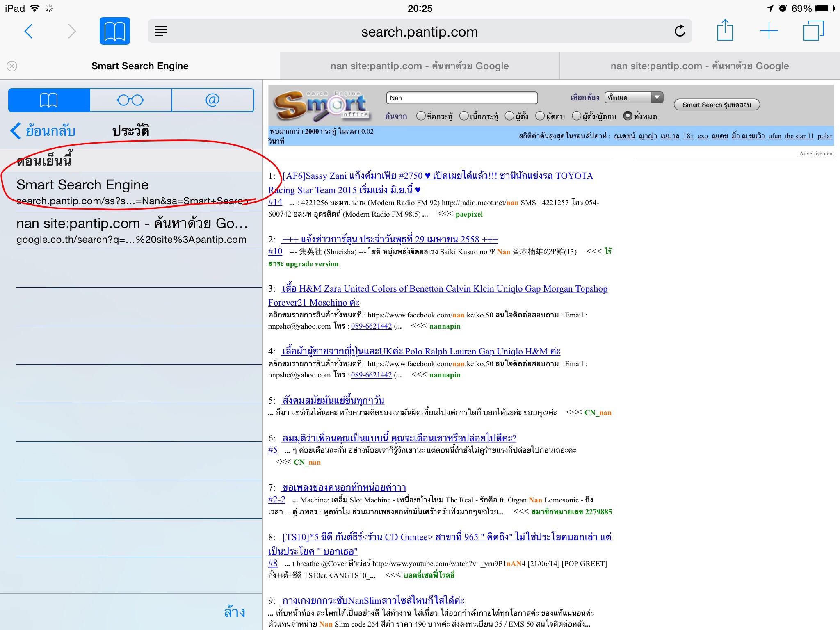
Task: Open comment #8 link under result 8
Action: (273, 563)
